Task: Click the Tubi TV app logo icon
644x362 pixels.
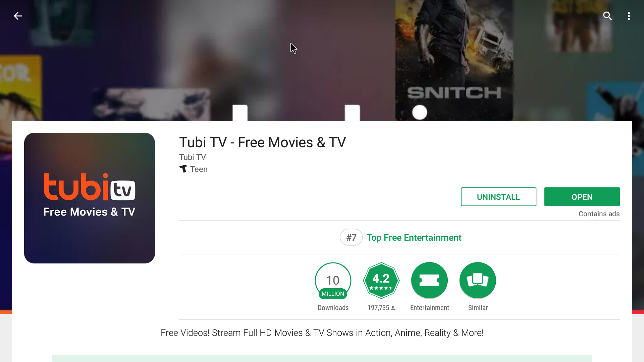Action: [89, 198]
